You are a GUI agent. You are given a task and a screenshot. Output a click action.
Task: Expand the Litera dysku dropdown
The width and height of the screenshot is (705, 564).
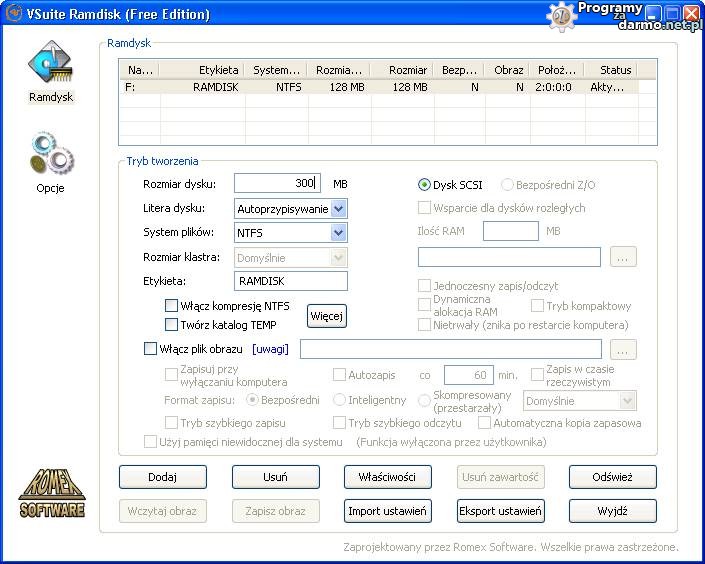click(x=338, y=209)
